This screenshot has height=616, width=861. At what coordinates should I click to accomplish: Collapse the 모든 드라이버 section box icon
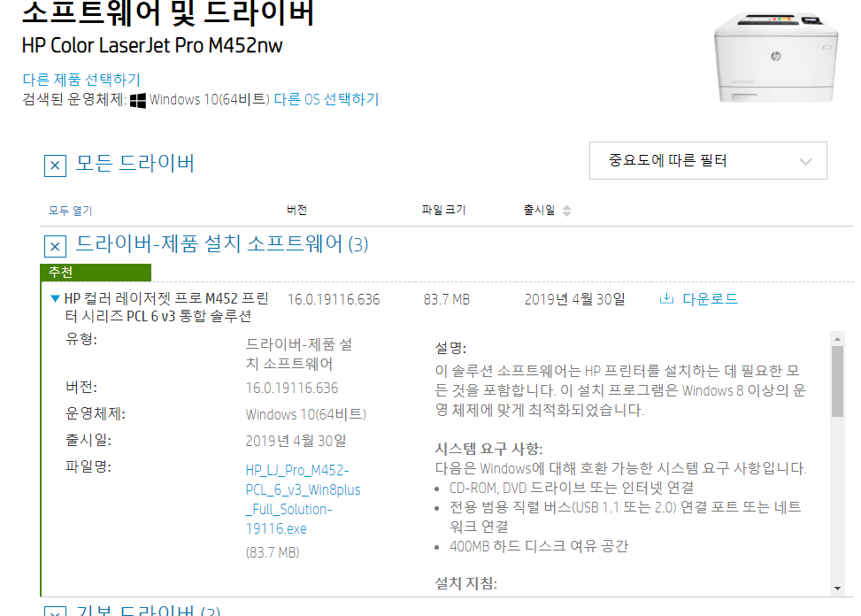pos(55,166)
